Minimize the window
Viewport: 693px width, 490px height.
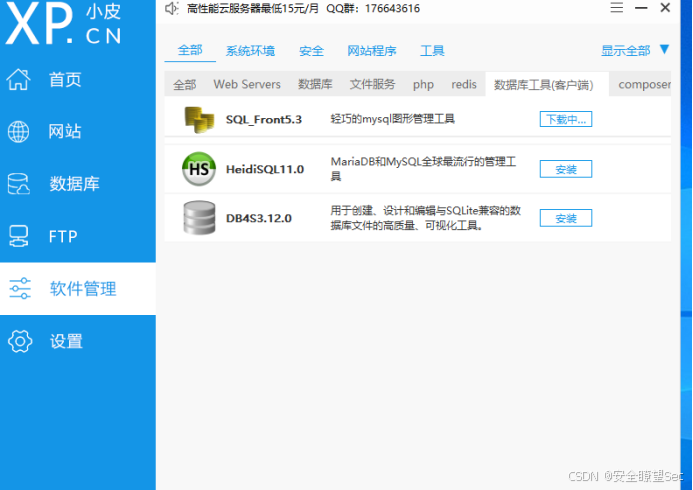click(x=641, y=8)
